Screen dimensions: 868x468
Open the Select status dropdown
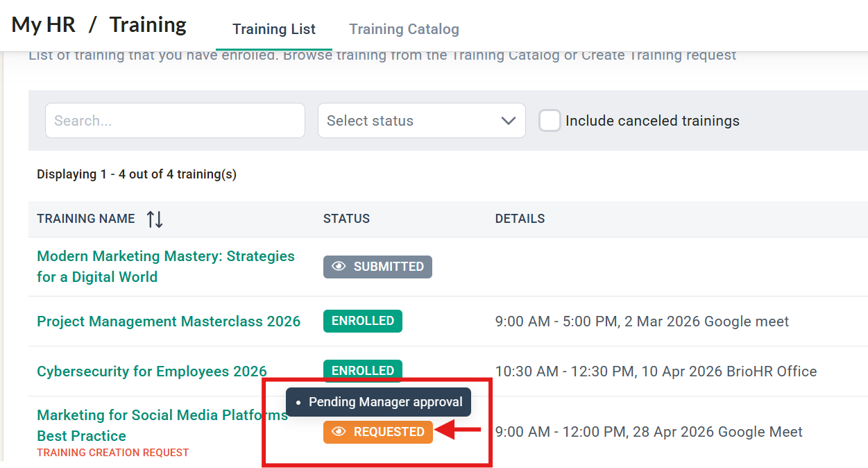(x=420, y=121)
